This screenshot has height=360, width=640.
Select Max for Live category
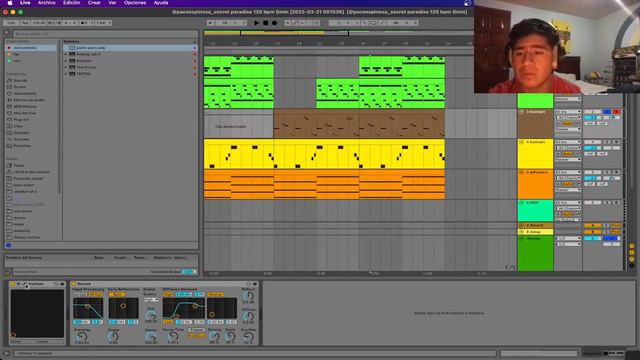24,113
